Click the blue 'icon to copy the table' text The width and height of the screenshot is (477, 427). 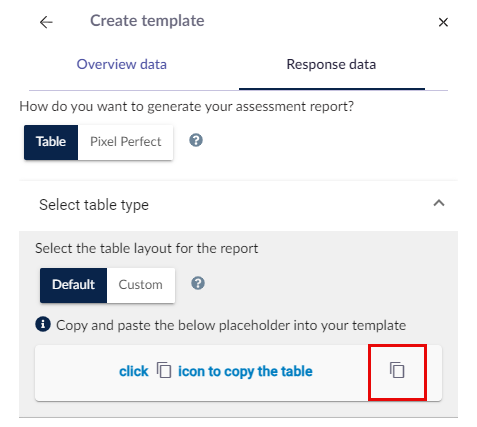245,371
